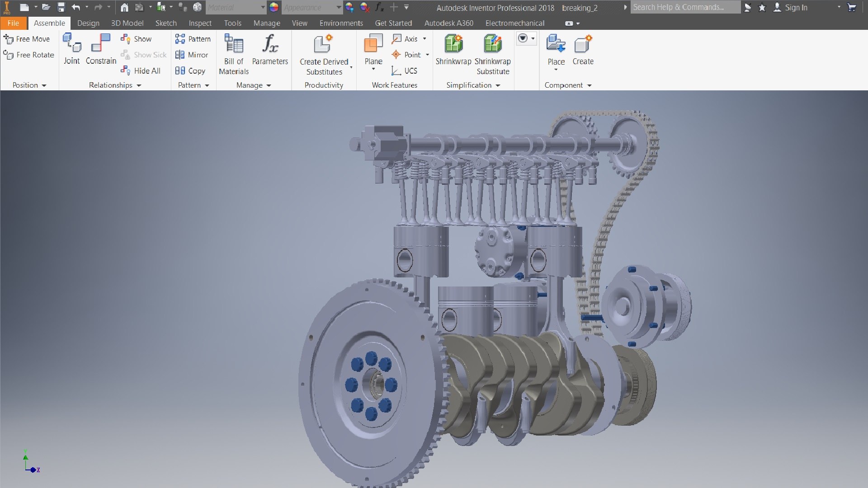Expand the Manage panel dropdown

[269, 85]
